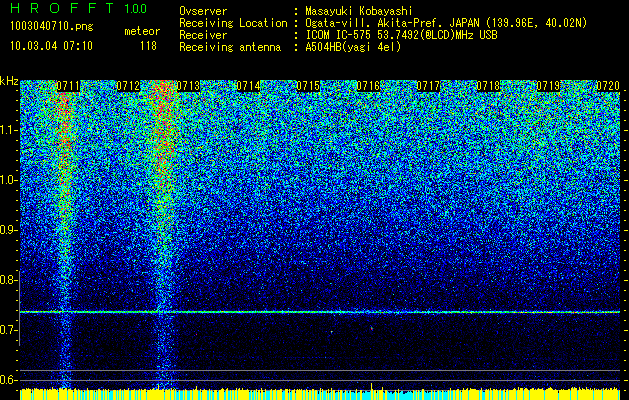Click the filename 1003040710.png
Viewport: 629px width, 400px height.
[52, 27]
